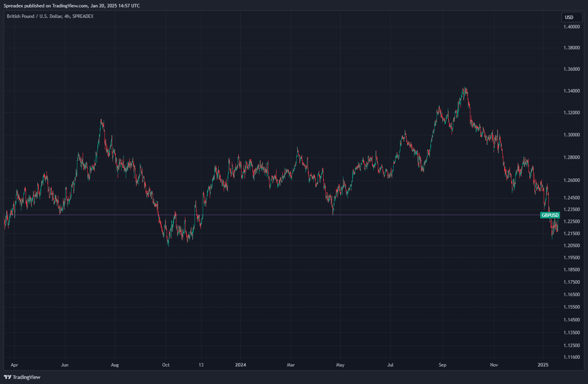Click the 2024 date label

pos(241,365)
